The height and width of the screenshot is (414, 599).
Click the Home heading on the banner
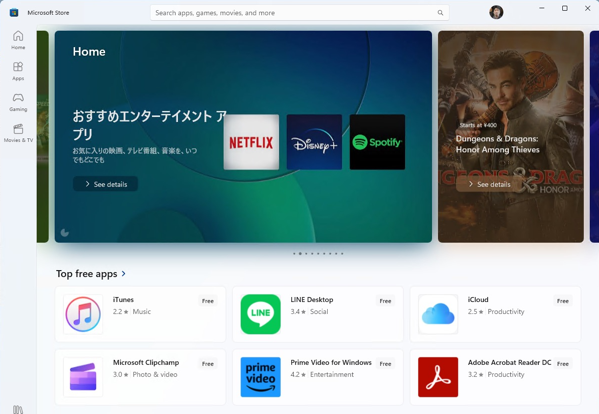coord(89,52)
